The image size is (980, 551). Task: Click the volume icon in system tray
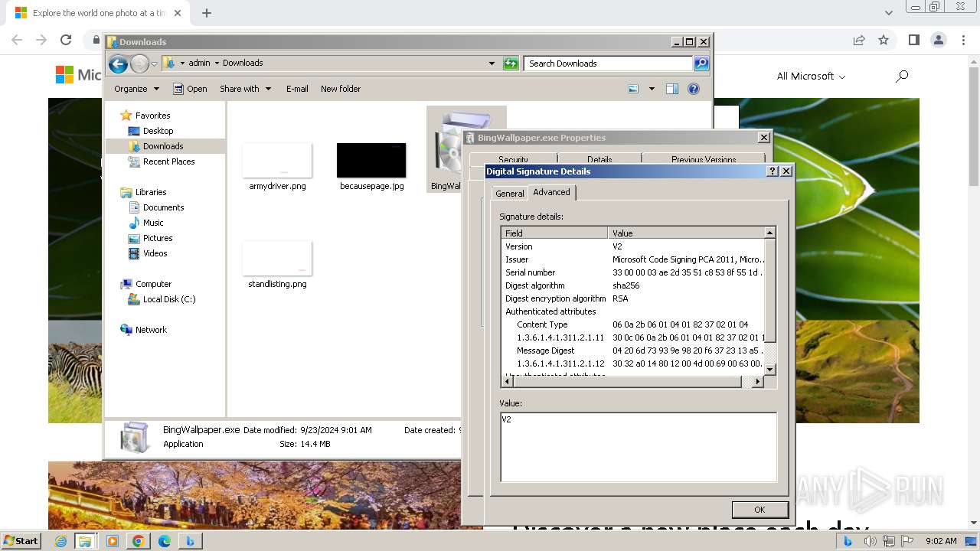(870, 541)
